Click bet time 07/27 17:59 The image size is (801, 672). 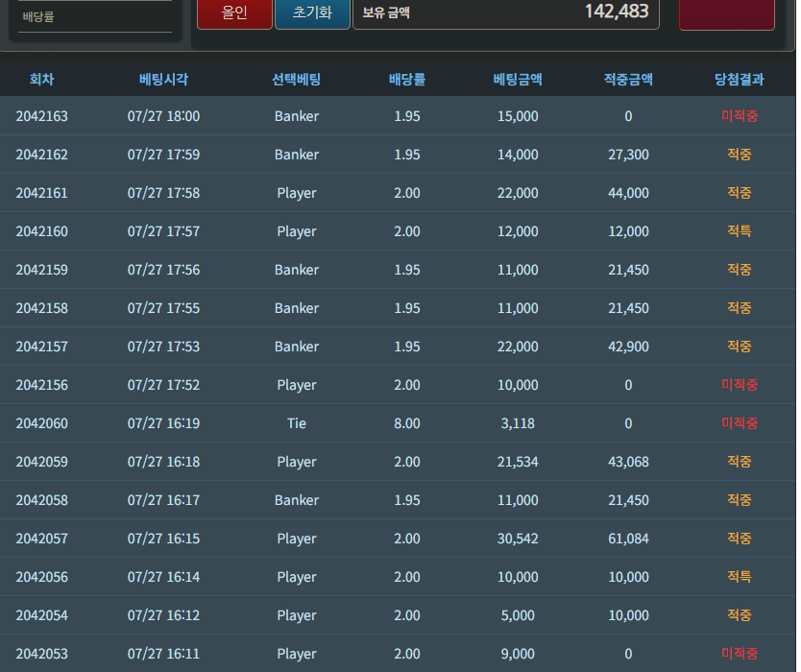(x=163, y=155)
